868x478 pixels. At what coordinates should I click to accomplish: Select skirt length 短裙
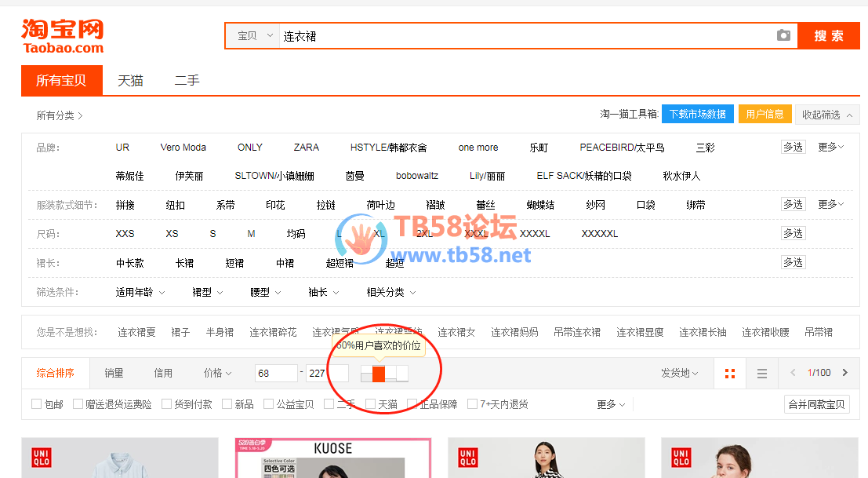click(234, 263)
